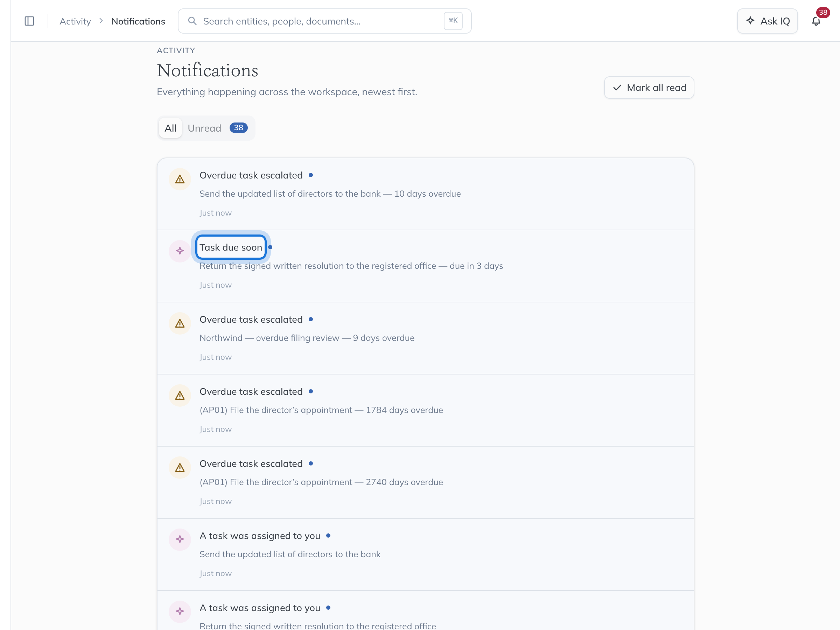Click red 38 badge on the bell
The width and height of the screenshot is (840, 630).
(823, 13)
